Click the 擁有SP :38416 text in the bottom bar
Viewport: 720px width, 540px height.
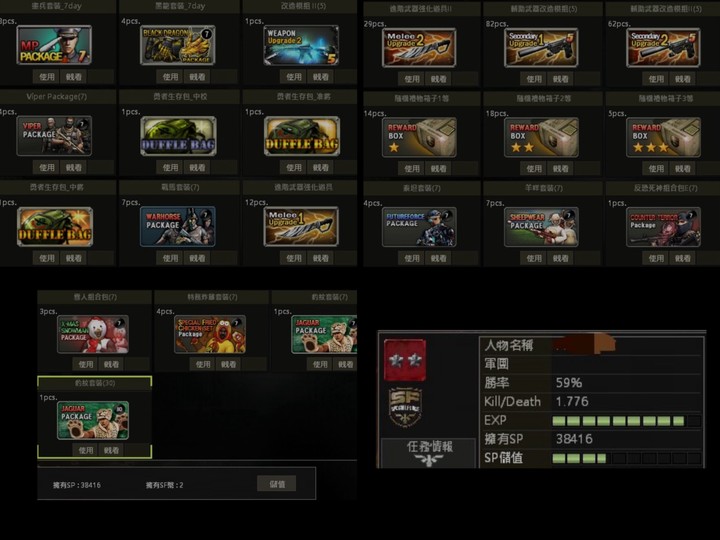(77, 485)
